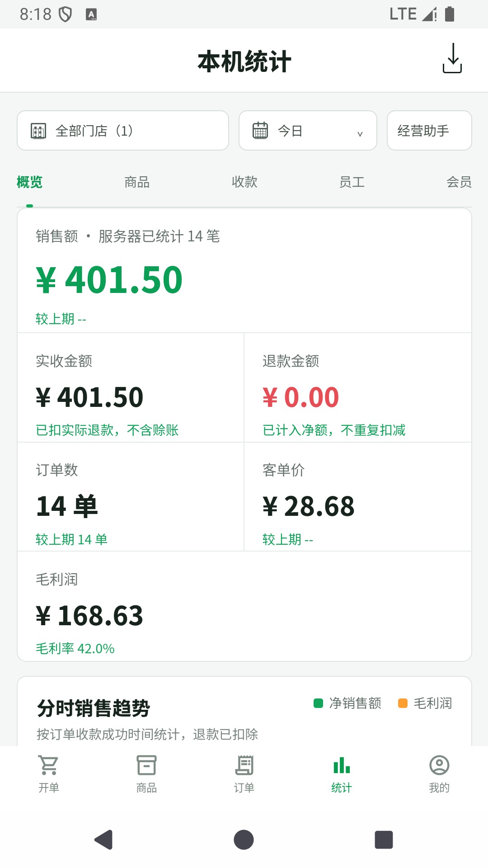Tap the calendar icon beside 今日
Image resolution: width=488 pixels, height=868 pixels.
(x=260, y=130)
